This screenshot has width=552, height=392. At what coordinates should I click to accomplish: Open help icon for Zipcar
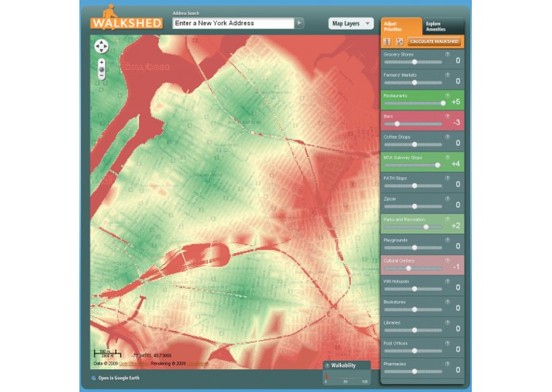pos(447,198)
